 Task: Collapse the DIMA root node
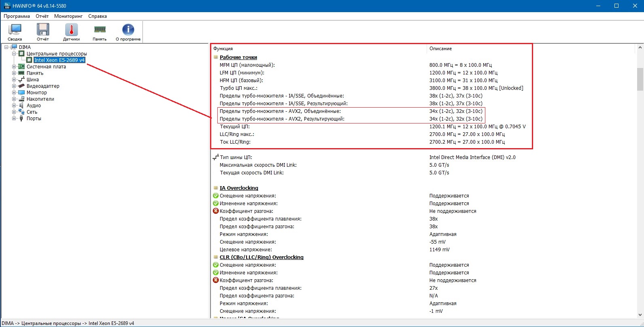(6, 47)
